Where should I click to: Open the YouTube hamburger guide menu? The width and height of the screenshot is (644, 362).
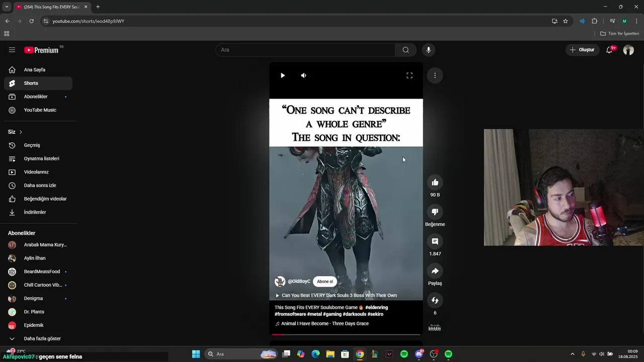pos(12,50)
